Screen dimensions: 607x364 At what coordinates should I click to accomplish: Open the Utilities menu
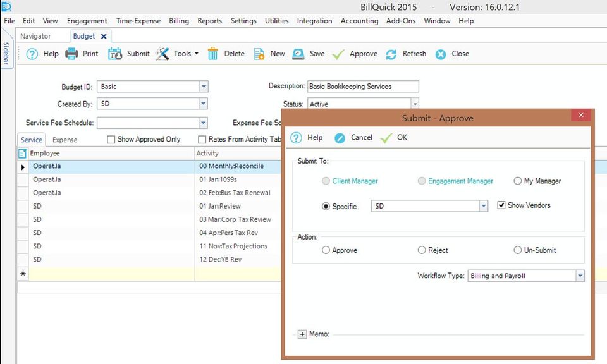[276, 21]
